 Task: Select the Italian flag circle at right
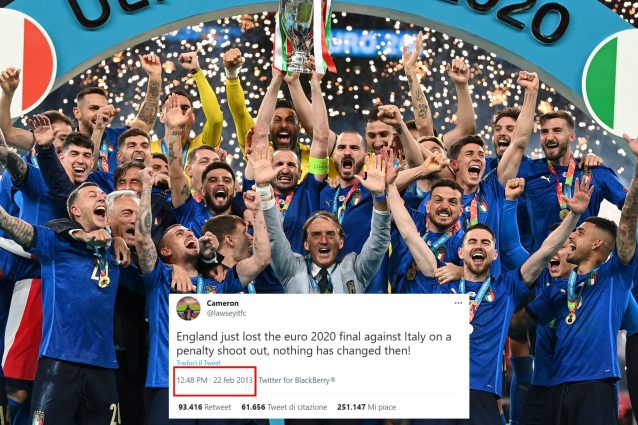click(x=610, y=81)
